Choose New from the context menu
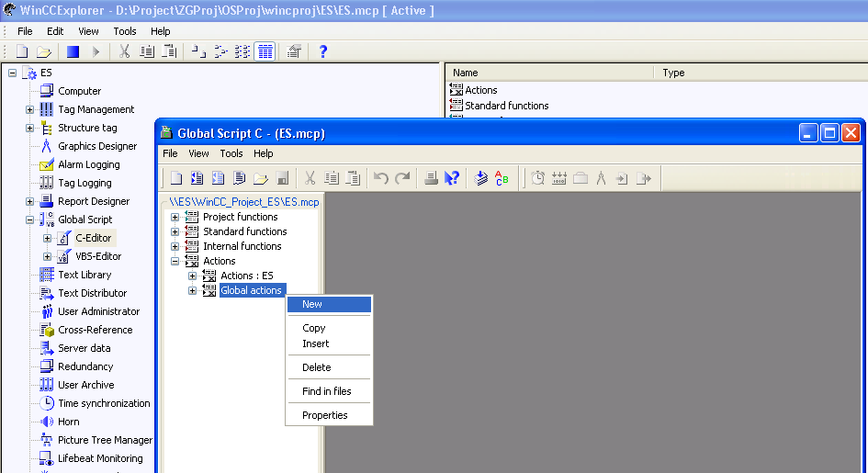Image resolution: width=868 pixels, height=473 pixels. tap(329, 304)
